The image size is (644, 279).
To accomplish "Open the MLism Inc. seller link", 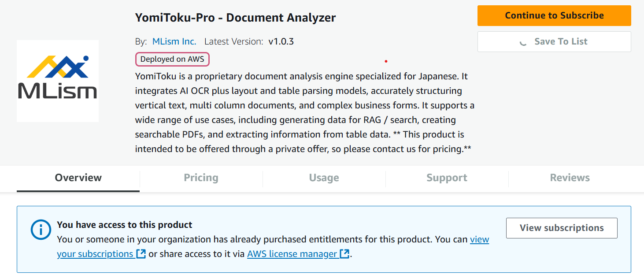I will 174,41.
